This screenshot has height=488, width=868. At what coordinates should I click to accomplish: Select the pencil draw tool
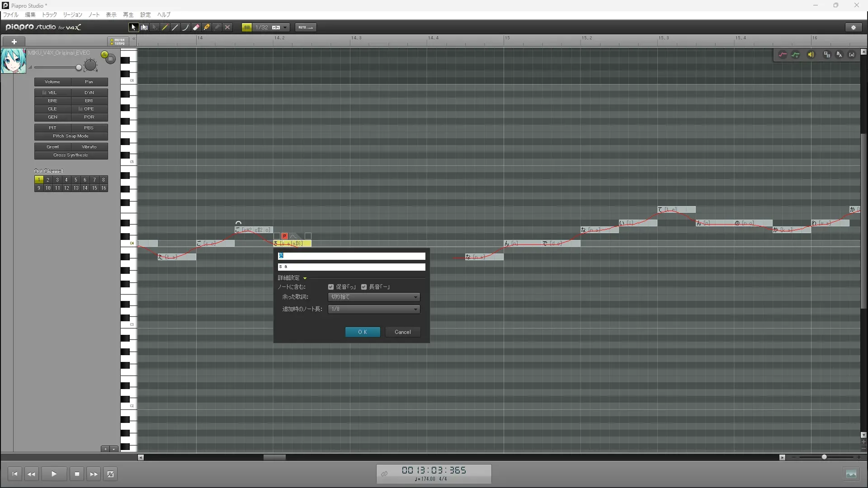point(165,27)
